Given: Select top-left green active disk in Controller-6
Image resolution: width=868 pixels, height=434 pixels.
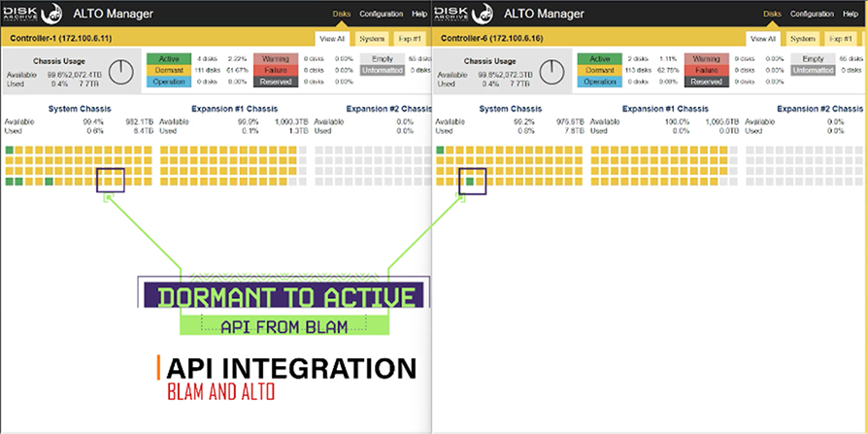Looking at the screenshot, I should point(440,150).
